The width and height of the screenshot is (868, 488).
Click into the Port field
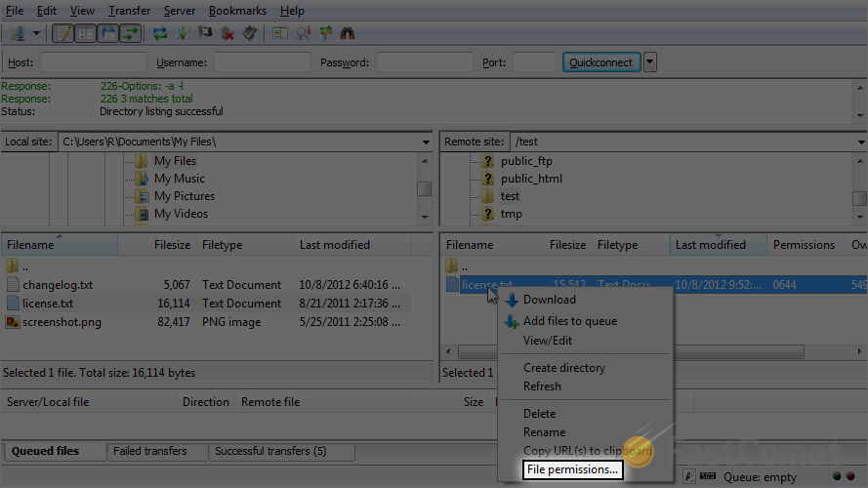pos(534,61)
